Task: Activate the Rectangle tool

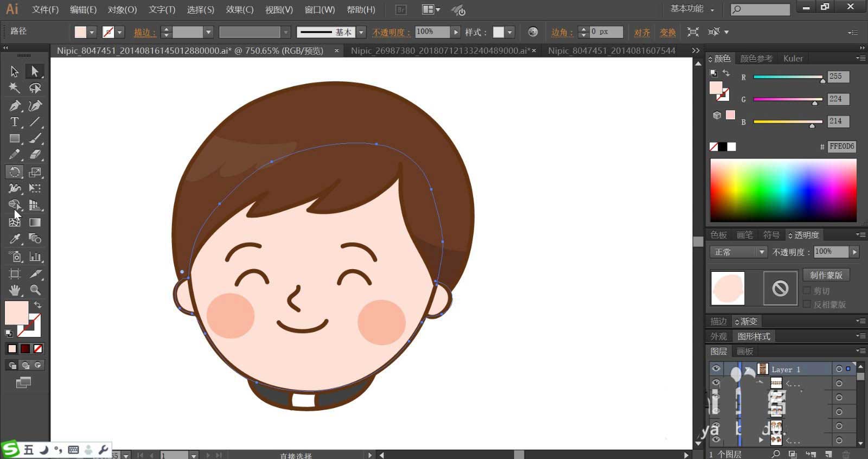Action: point(15,139)
